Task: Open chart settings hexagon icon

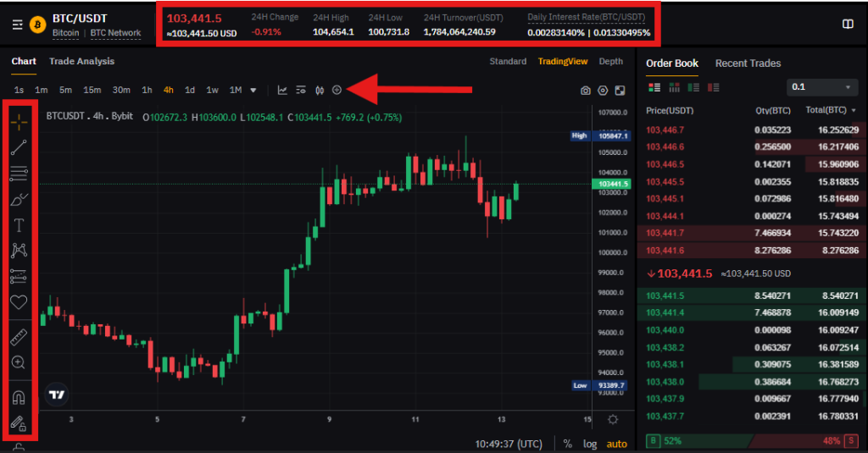Action: [x=603, y=90]
